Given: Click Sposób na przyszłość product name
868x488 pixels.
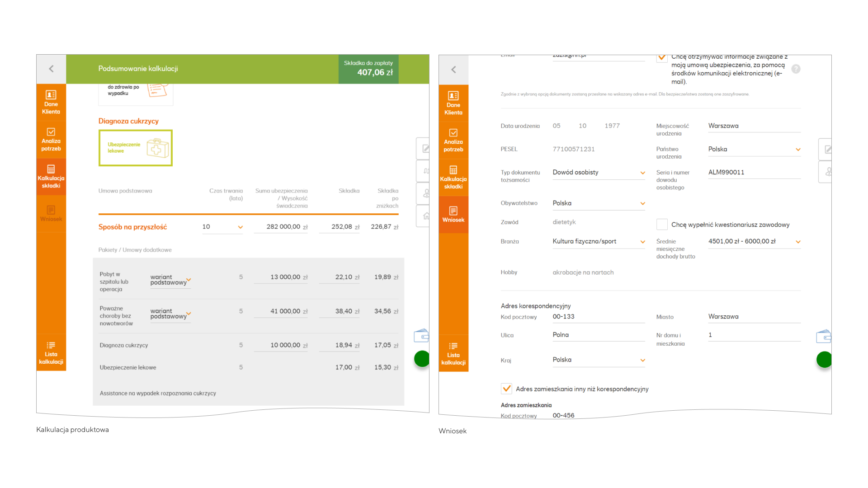Looking at the screenshot, I should click(132, 227).
